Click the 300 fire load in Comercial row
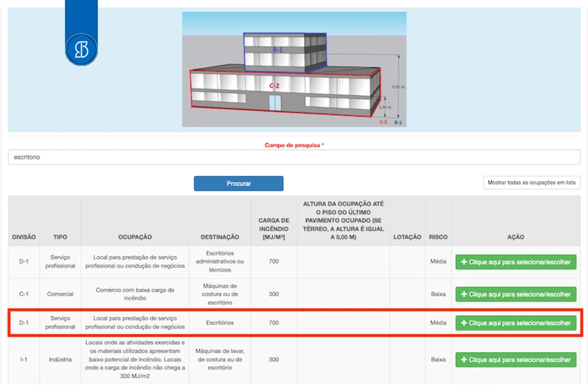Image resolution: width=588 pixels, height=392 pixels. click(x=274, y=294)
